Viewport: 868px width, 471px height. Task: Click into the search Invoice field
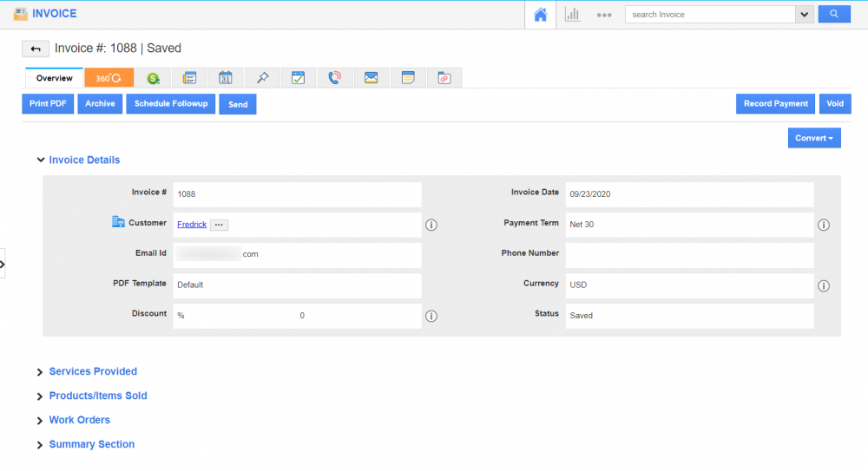(709, 15)
